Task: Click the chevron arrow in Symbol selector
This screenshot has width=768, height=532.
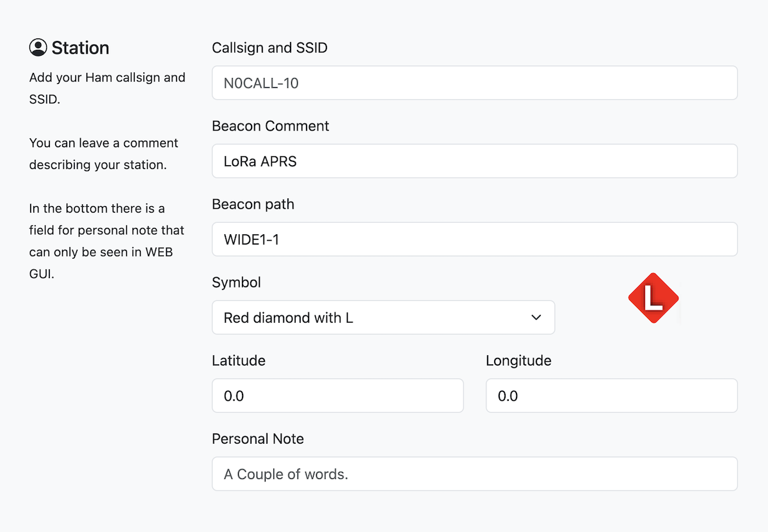Action: click(536, 318)
